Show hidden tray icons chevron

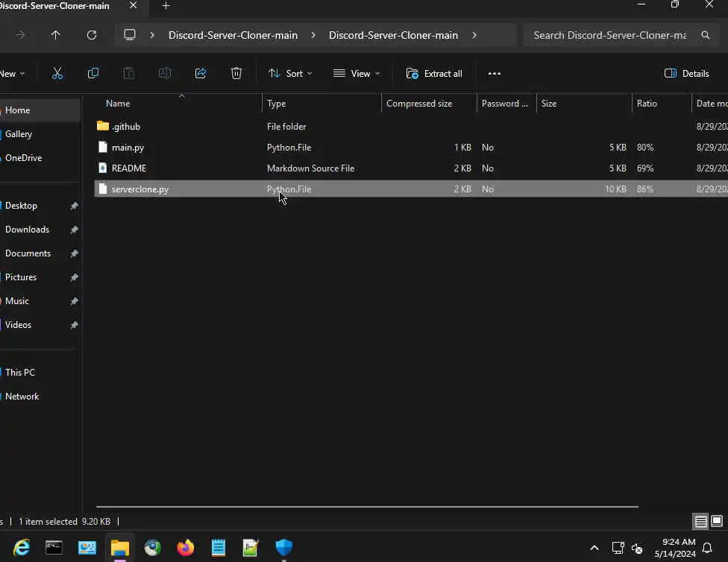(594, 548)
